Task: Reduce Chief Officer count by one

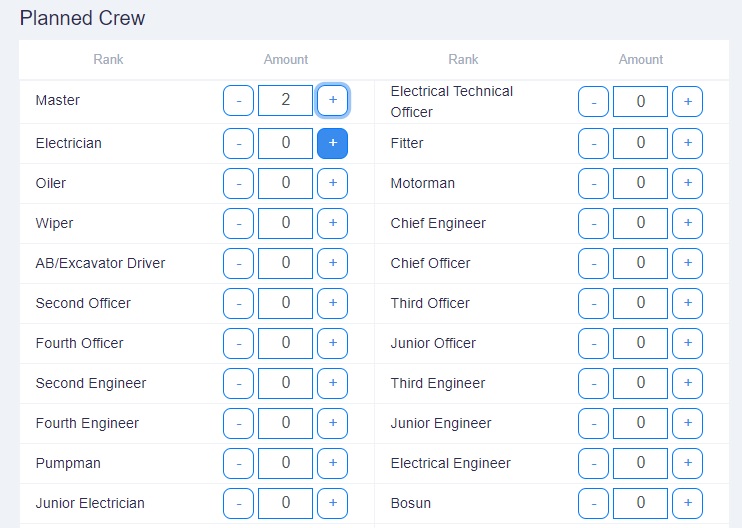Action: (593, 263)
